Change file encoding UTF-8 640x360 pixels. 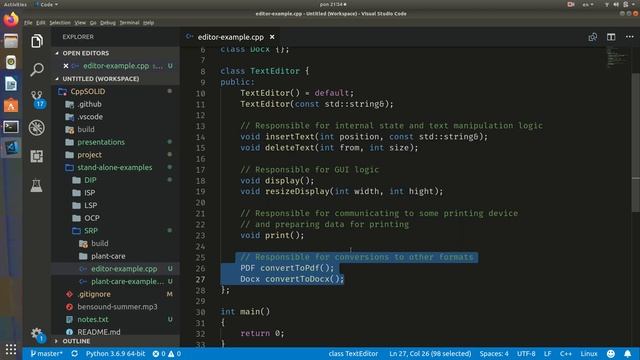click(526, 353)
